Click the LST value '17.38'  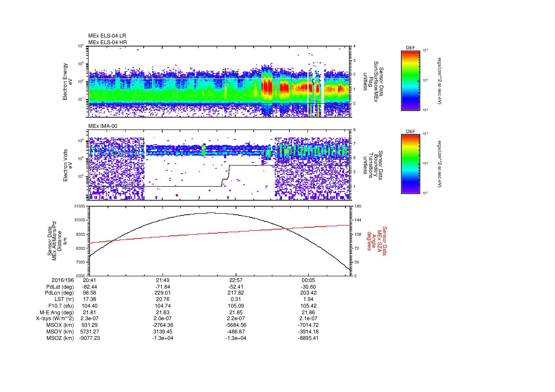(89, 300)
